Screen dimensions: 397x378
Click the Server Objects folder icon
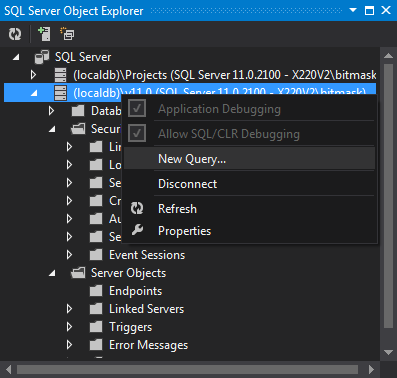click(78, 273)
